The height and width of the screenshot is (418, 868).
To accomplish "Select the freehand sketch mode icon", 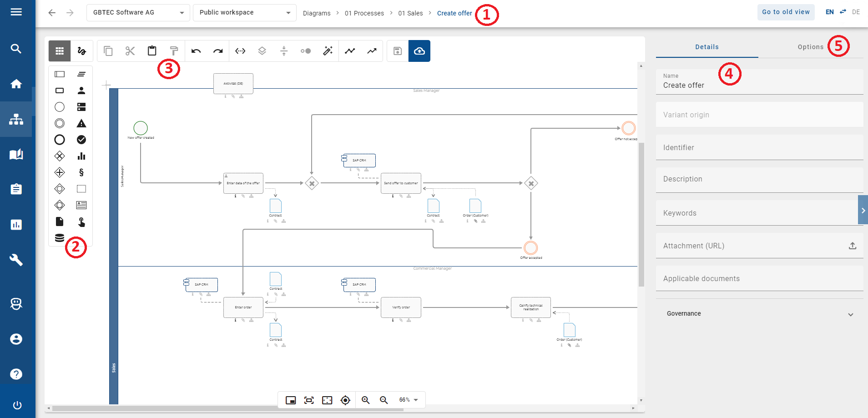I will coord(82,50).
